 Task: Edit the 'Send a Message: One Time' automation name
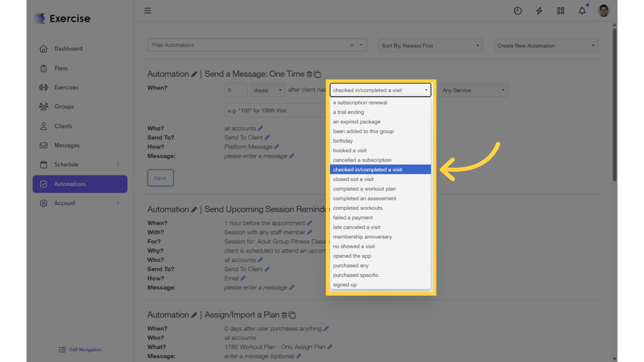point(194,74)
